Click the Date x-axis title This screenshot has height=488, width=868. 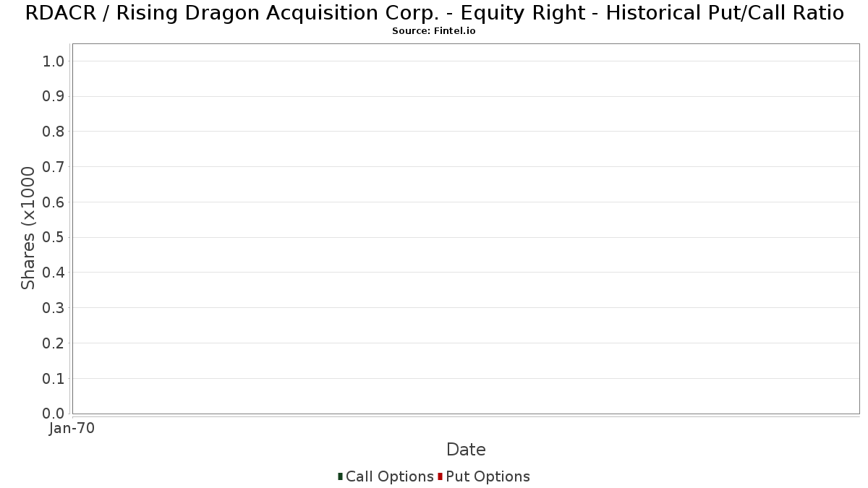coord(466,450)
